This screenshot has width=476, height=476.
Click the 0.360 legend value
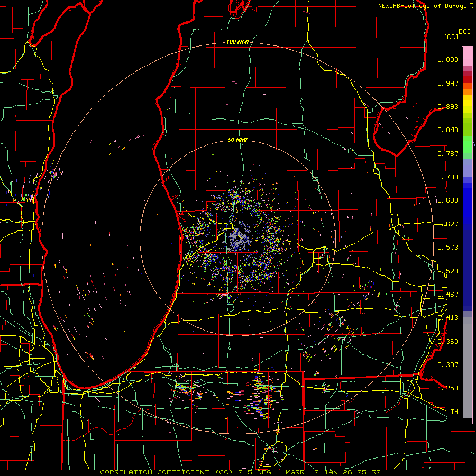point(448,342)
